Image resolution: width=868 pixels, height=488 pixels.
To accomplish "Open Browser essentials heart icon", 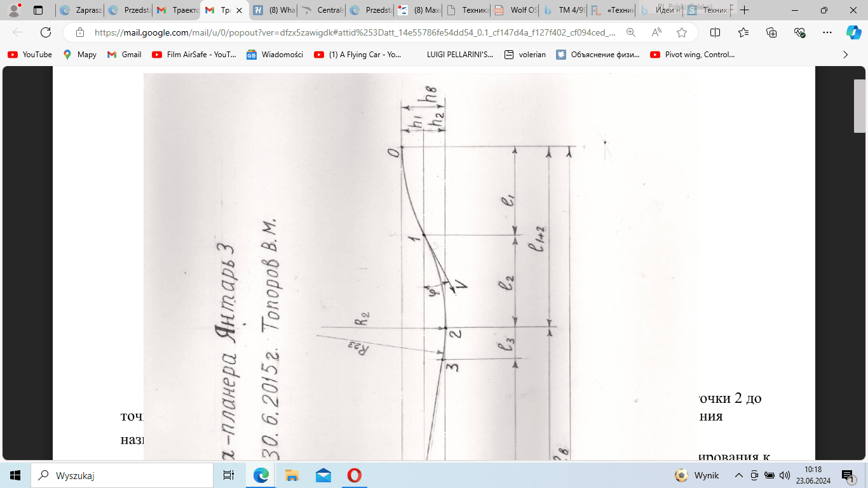I will [799, 32].
